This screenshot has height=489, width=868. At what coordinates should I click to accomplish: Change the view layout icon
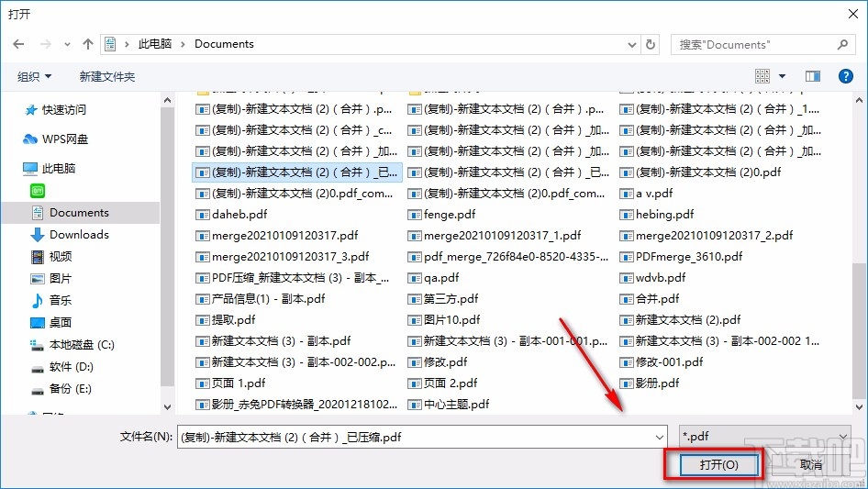(762, 76)
